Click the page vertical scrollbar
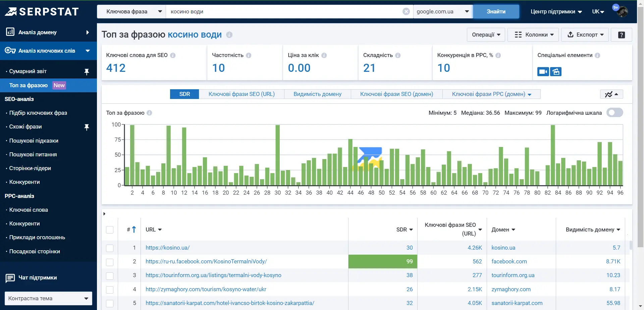644x310 pixels. (640, 127)
